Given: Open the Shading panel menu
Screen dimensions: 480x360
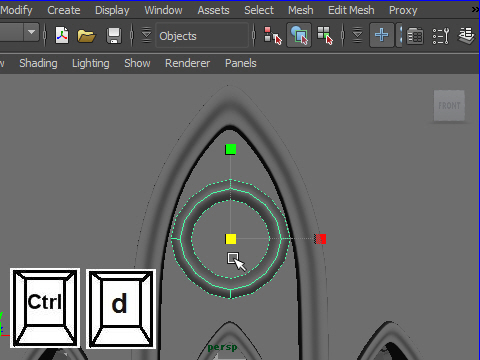Looking at the screenshot, I should [x=38, y=63].
